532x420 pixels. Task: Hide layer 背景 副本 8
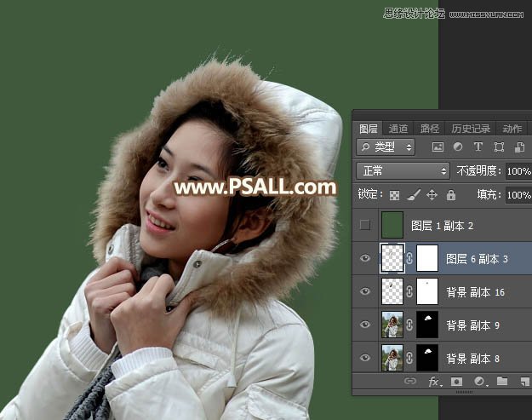[365, 358]
